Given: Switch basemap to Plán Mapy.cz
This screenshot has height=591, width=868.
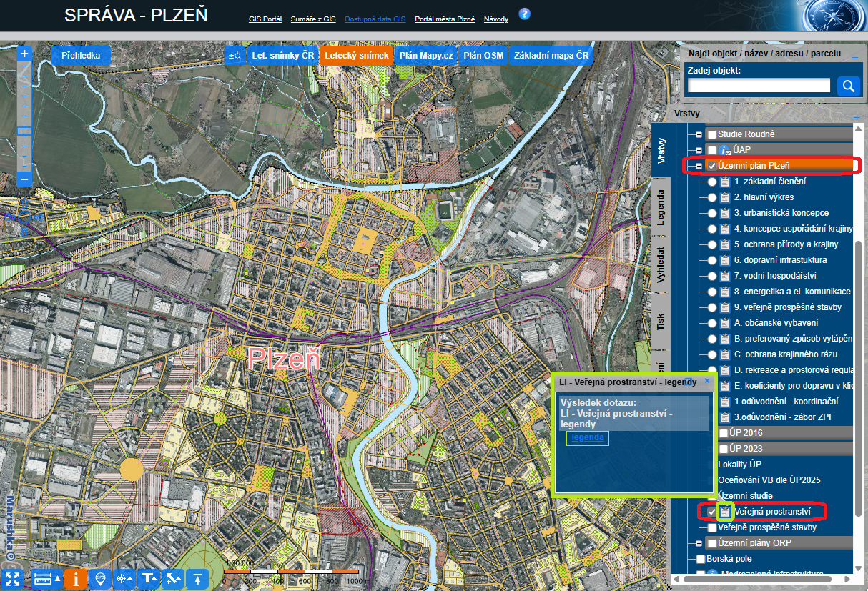Looking at the screenshot, I should tap(426, 56).
